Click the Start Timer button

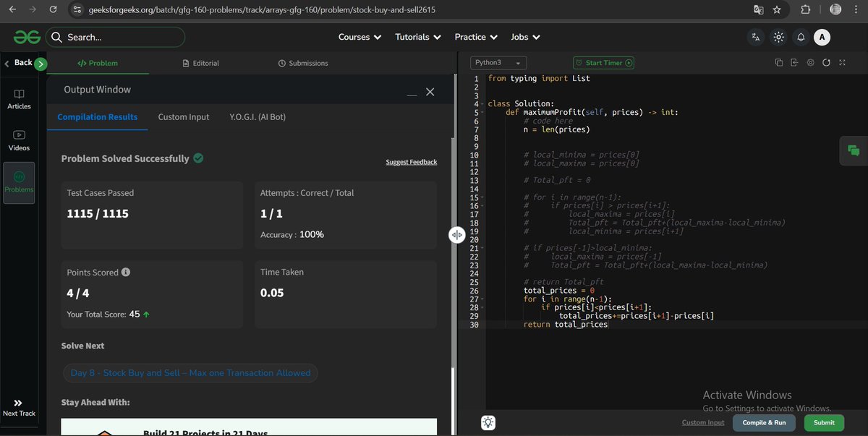[x=603, y=63]
